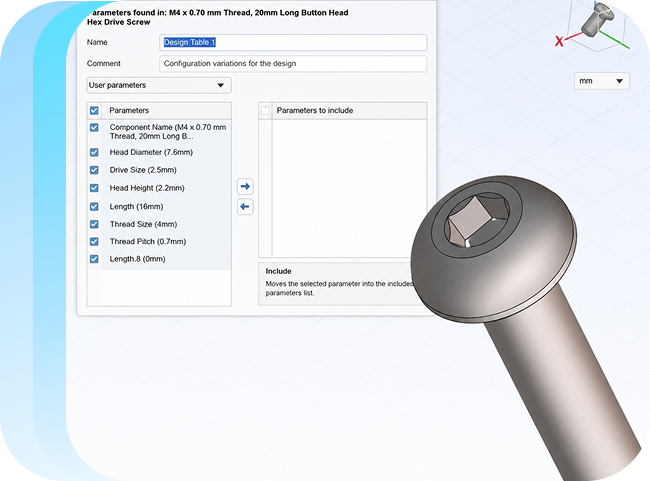
Task: Uncheck the Drive Size (2.5mm) checkbox
Action: click(x=94, y=170)
